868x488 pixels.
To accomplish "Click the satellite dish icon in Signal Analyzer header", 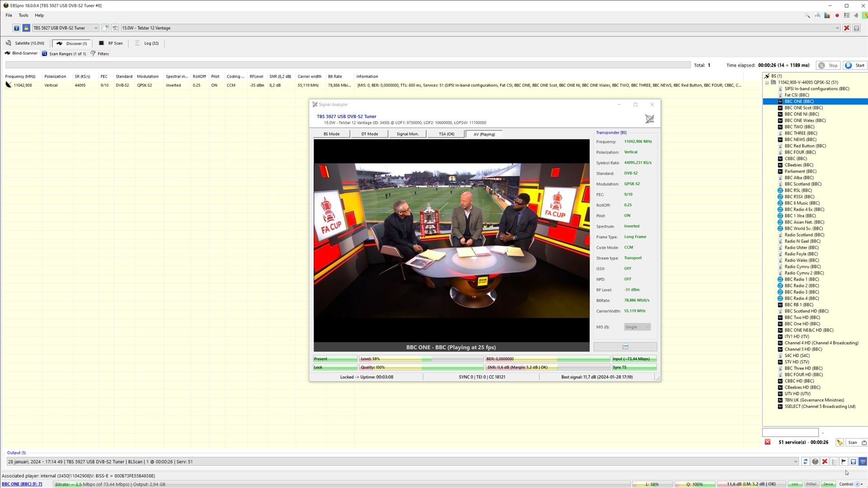I will click(x=649, y=119).
